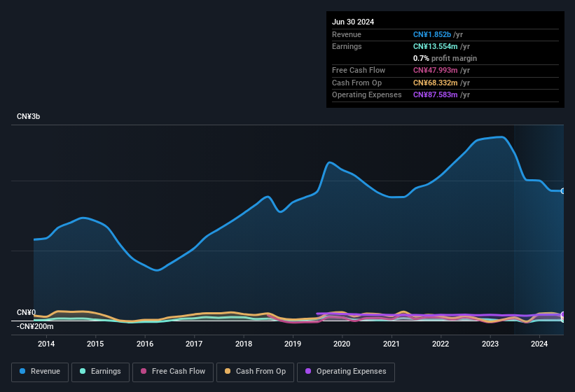The width and height of the screenshot is (575, 392).
Task: Click the 0.7% profit margin text
Action: [445, 58]
